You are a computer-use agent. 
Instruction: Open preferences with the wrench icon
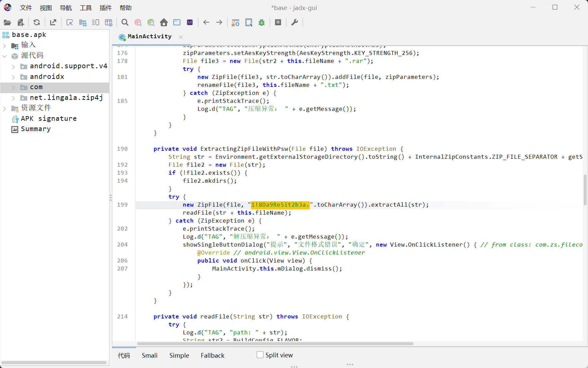tap(294, 23)
